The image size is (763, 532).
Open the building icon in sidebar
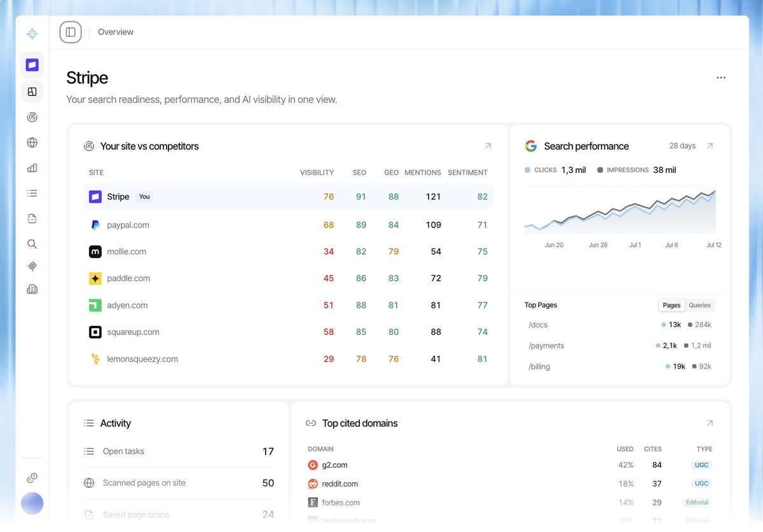[32, 289]
